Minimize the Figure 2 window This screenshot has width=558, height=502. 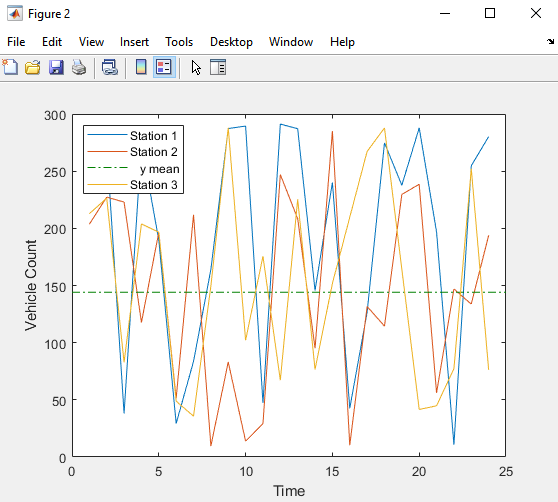(x=445, y=14)
